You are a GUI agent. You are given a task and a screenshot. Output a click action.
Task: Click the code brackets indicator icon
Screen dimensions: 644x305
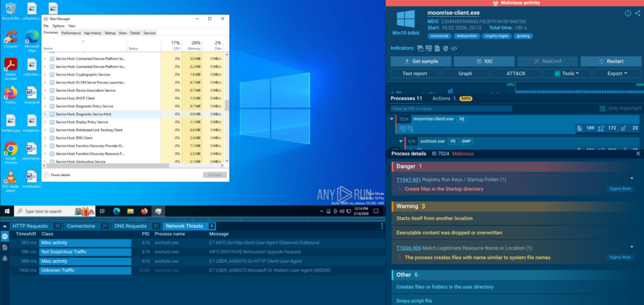(454, 48)
